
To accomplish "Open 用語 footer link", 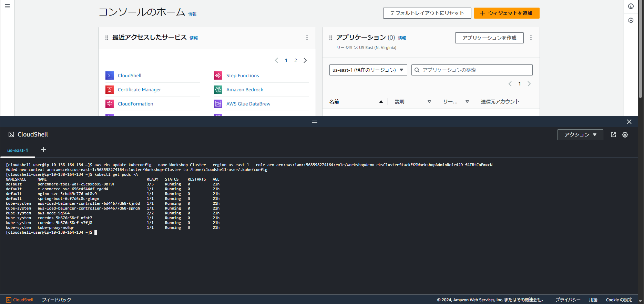I will point(593,300).
